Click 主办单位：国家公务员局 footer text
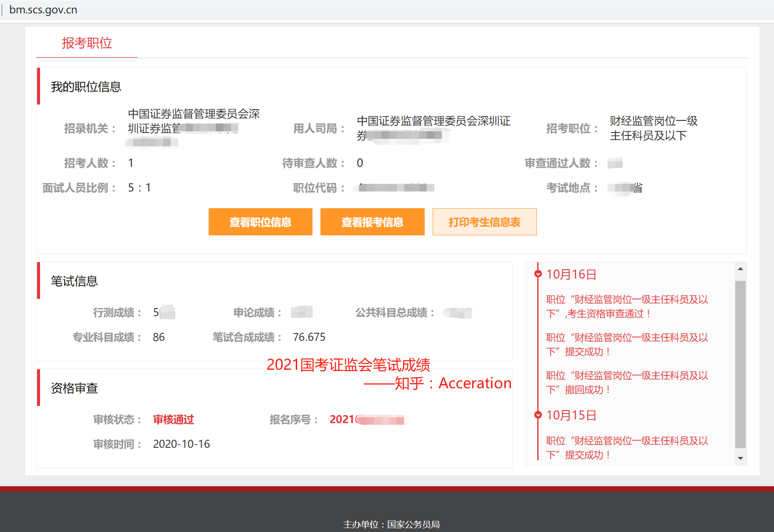The image size is (774, 532). (x=391, y=524)
